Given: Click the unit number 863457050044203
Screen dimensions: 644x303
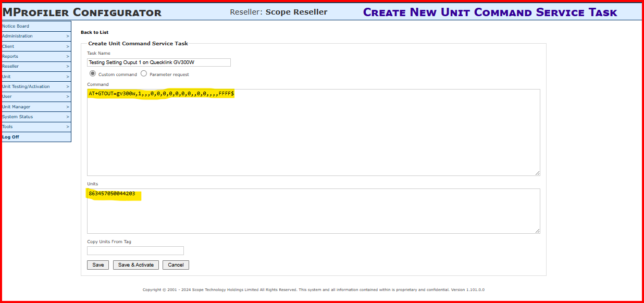Looking at the screenshot, I should coord(112,194).
